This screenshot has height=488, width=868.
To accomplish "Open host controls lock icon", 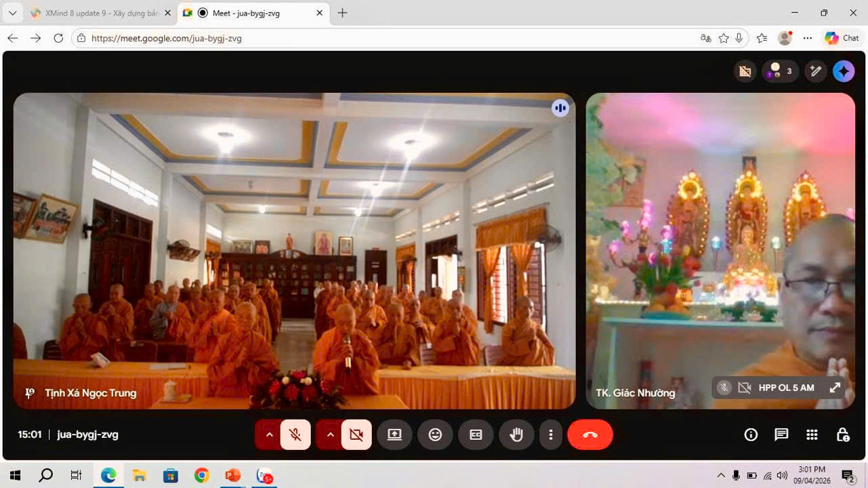I will [843, 435].
